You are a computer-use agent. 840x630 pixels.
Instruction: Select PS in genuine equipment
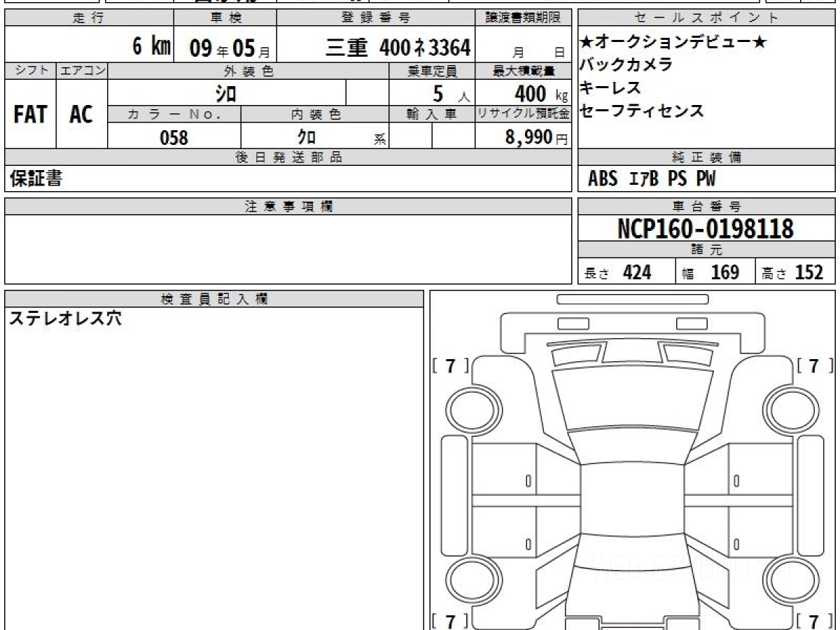click(677, 179)
